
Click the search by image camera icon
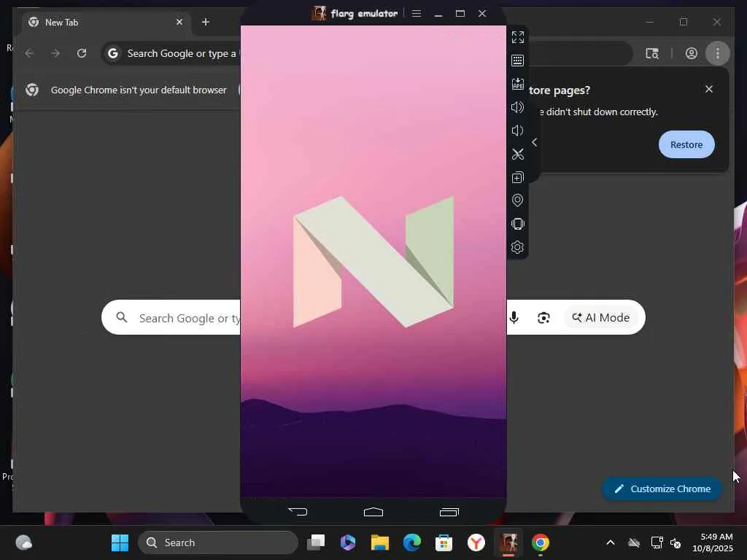tap(543, 318)
